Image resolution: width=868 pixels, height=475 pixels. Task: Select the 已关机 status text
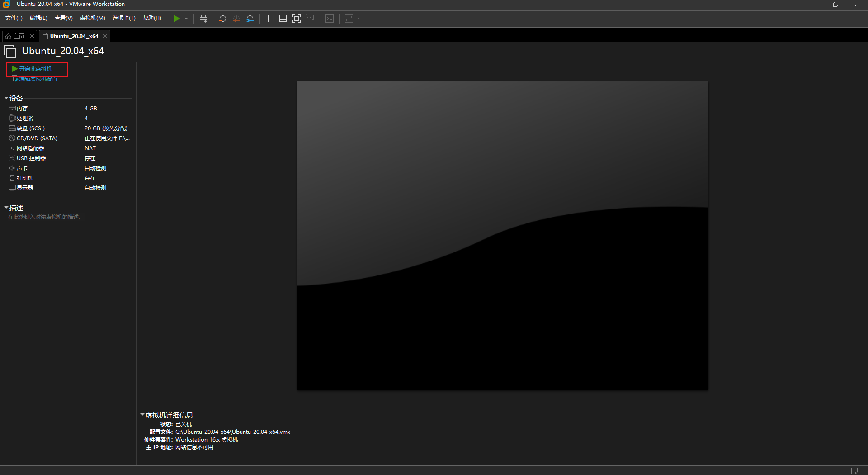(184, 424)
